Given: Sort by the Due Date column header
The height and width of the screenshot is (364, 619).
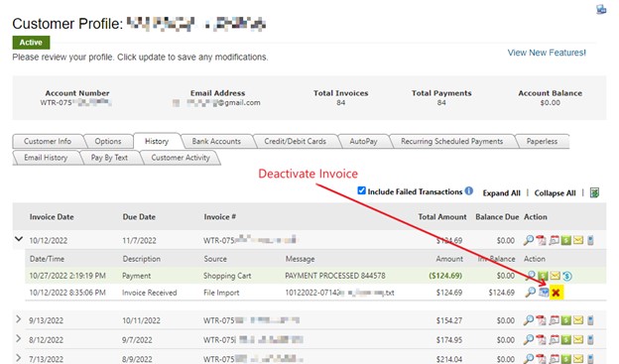Looking at the screenshot, I should pos(139,217).
